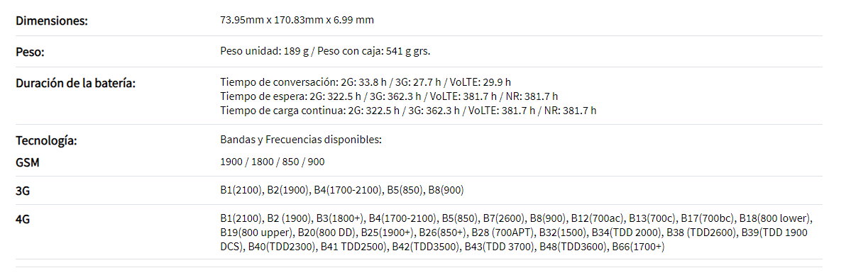Click the Peso label

pos(30,52)
